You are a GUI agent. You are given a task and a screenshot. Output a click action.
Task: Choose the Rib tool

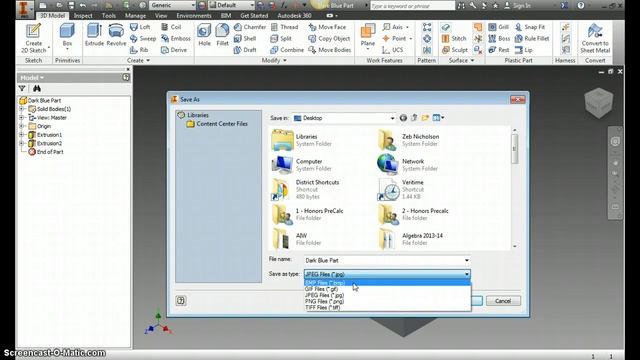pyautogui.click(x=139, y=50)
